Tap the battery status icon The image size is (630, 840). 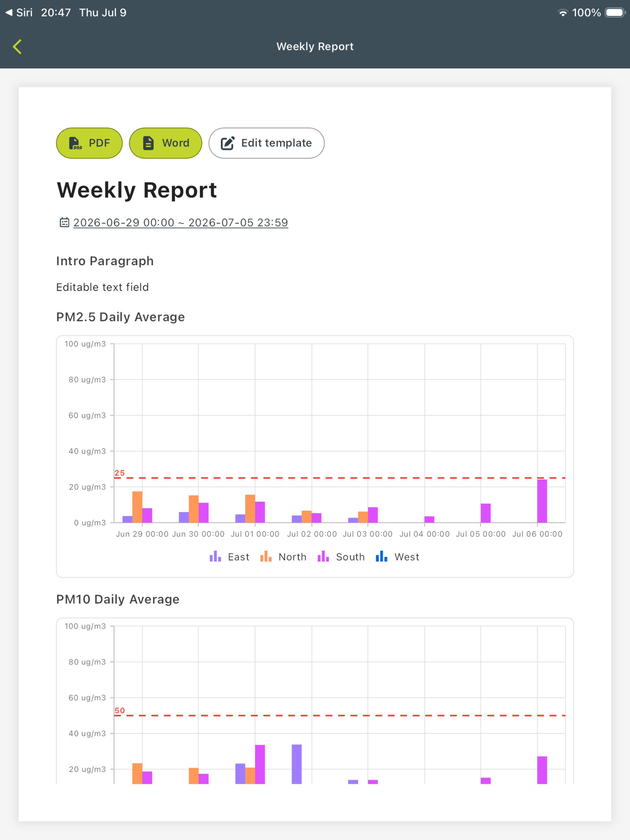click(615, 13)
